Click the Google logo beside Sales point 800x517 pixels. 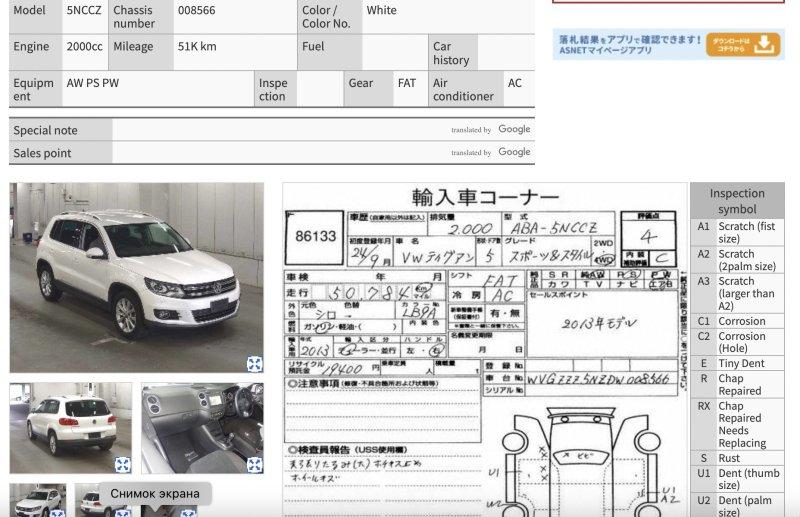514,152
